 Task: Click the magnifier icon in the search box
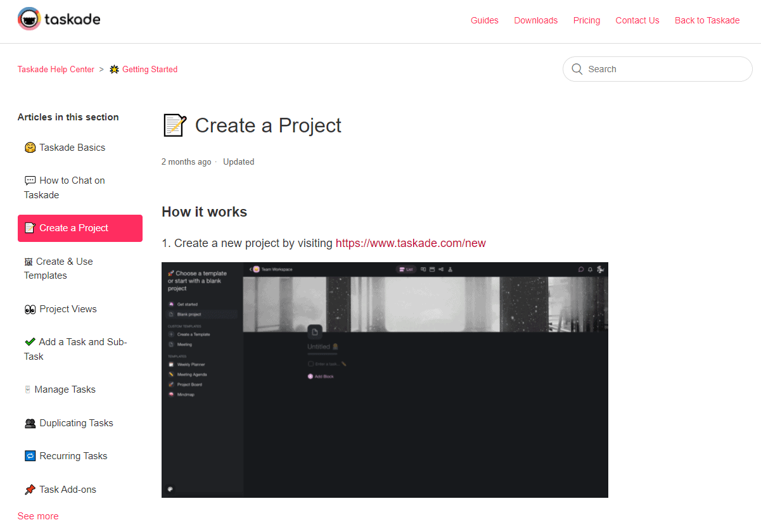[577, 69]
